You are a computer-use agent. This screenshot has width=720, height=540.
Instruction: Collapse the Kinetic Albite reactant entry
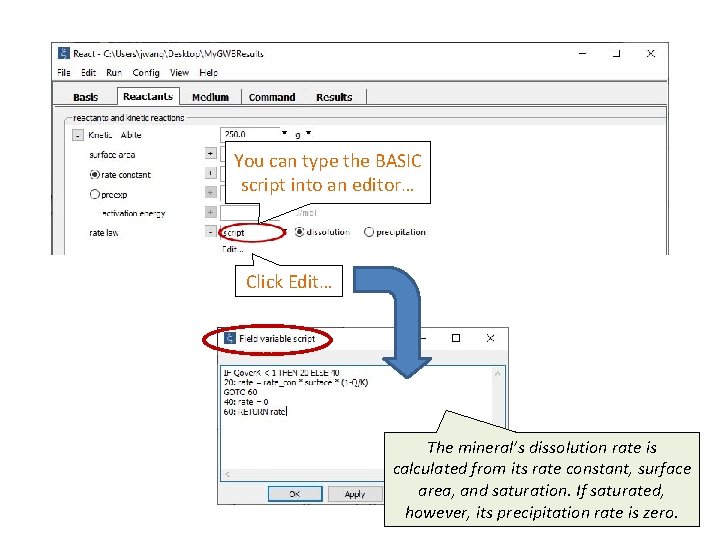tap(78, 135)
